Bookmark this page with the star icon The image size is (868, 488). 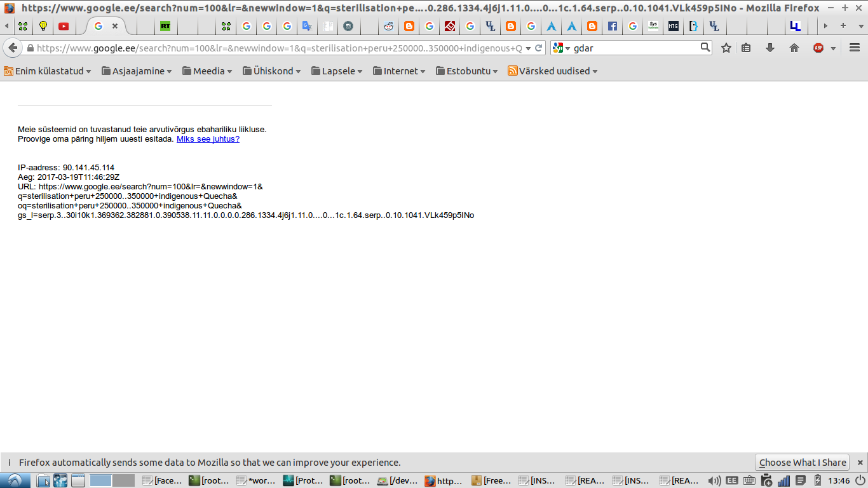[726, 48]
